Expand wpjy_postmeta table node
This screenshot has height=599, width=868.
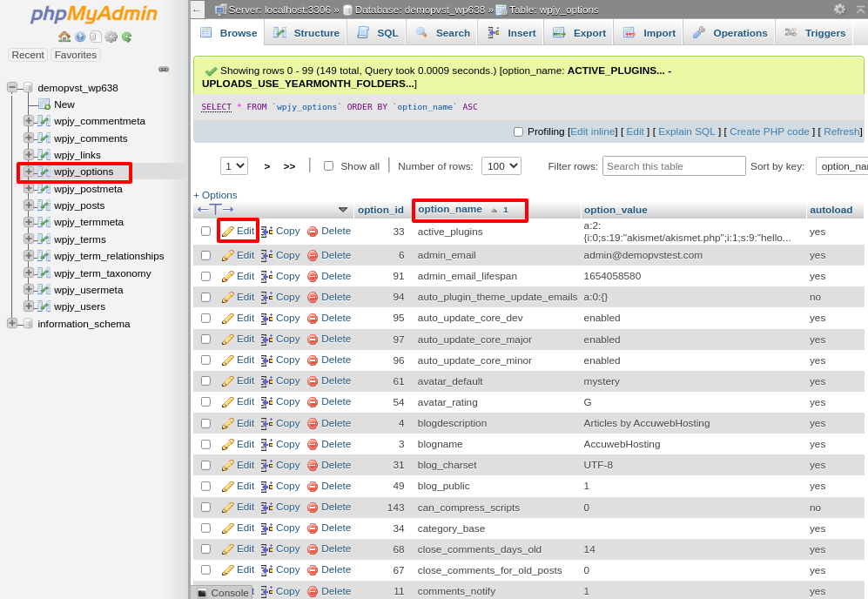tap(28, 188)
